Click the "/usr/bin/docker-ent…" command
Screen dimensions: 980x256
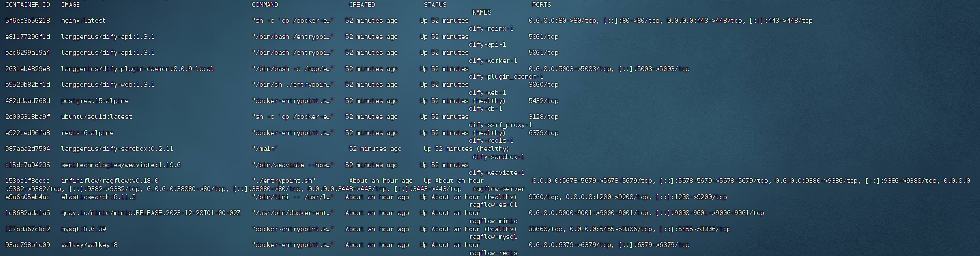(293, 213)
